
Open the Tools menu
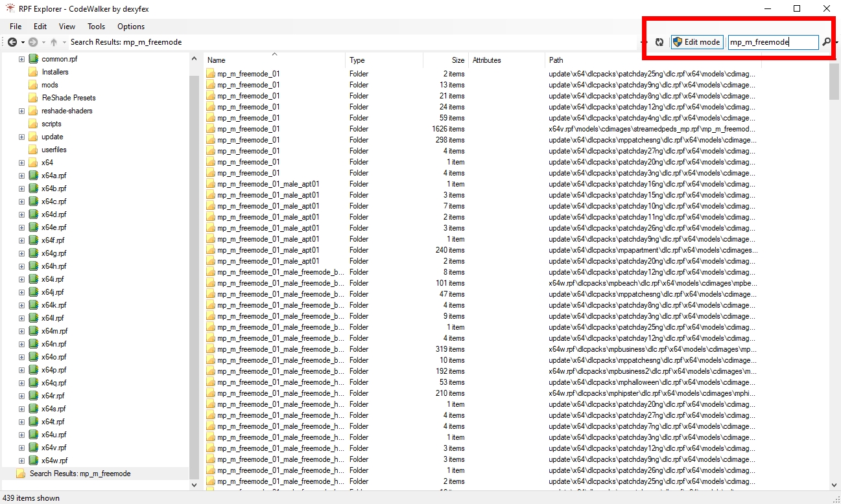point(96,27)
